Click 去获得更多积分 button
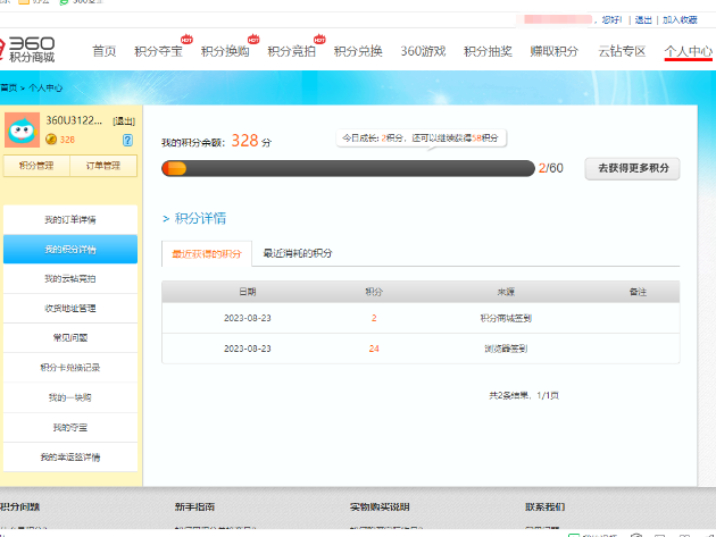The width and height of the screenshot is (716, 537). tap(632, 168)
